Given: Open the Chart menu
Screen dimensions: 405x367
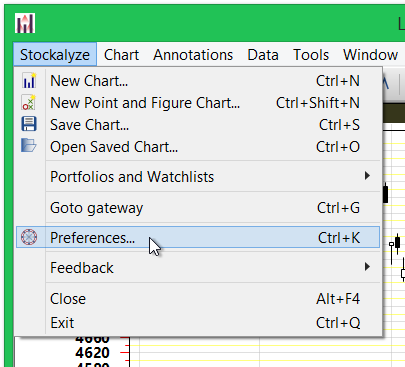Looking at the screenshot, I should [121, 55].
